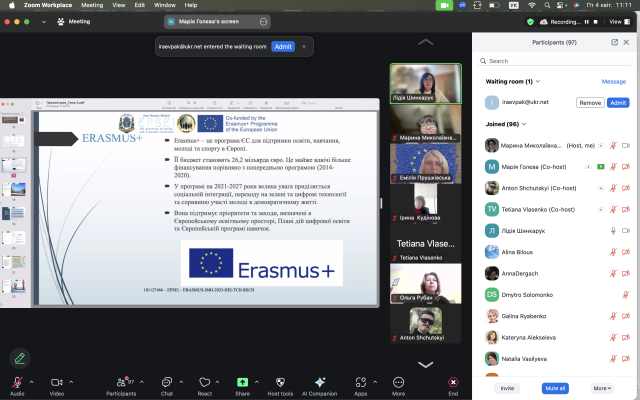Remove iraevpak@ukr.net from waiting room

tap(590, 103)
